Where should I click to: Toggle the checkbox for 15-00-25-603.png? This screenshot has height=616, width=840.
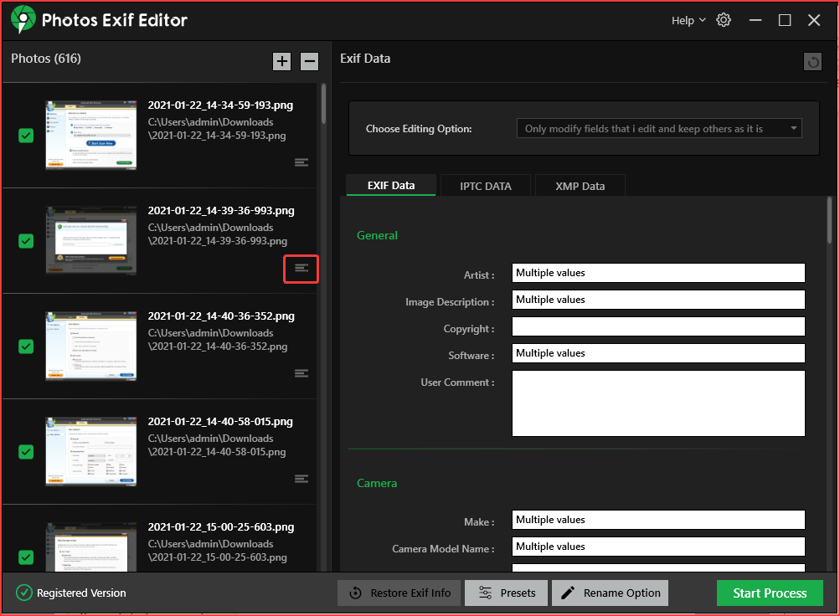[24, 557]
